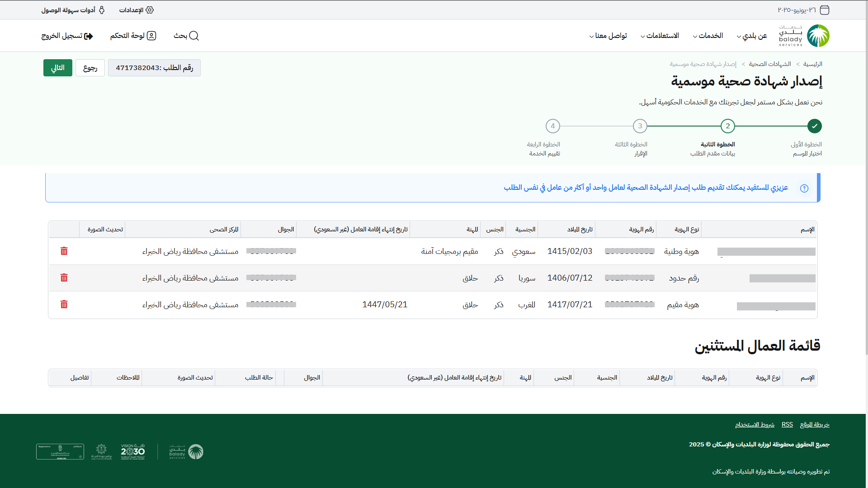Delete the Saudi national ID worker row
This screenshot has width=868, height=488.
point(64,251)
